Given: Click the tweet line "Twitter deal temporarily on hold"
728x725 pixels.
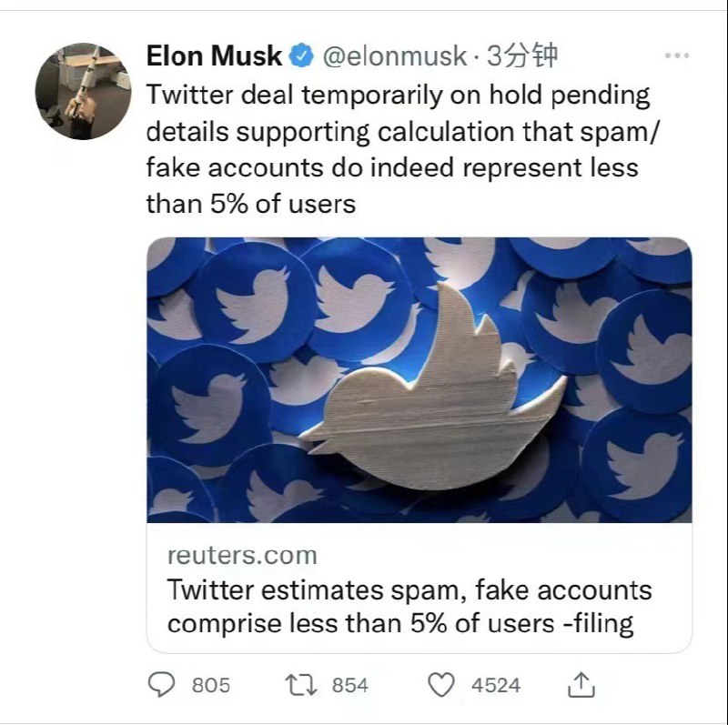Looking at the screenshot, I should pos(398,95).
